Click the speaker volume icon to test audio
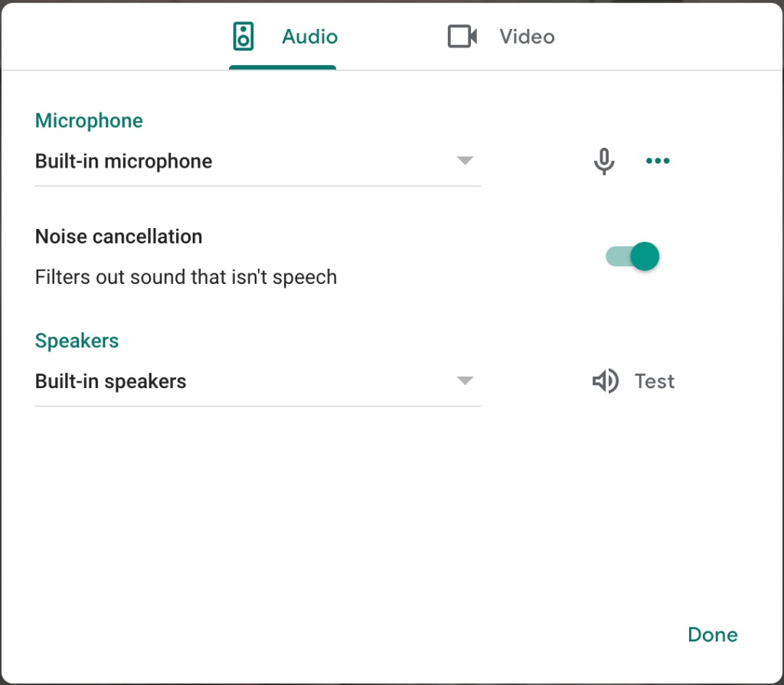Image resolution: width=784 pixels, height=685 pixels. point(604,381)
